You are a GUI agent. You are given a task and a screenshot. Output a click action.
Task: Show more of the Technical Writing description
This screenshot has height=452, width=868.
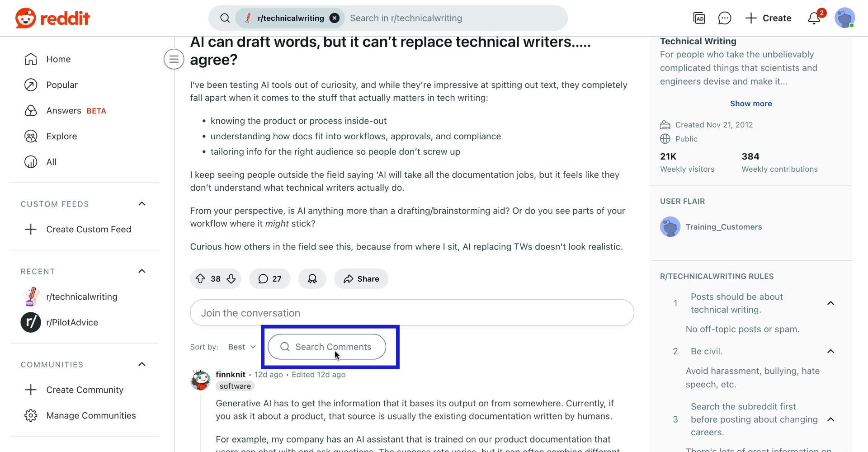point(751,104)
